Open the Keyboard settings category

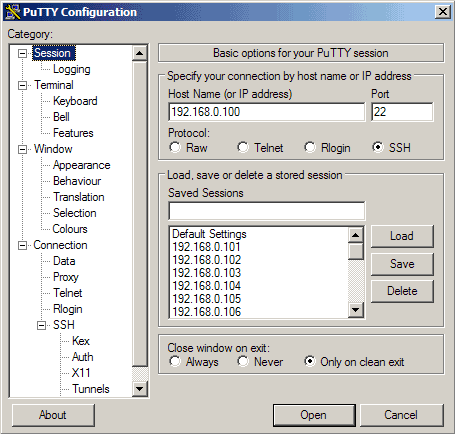[x=75, y=101]
